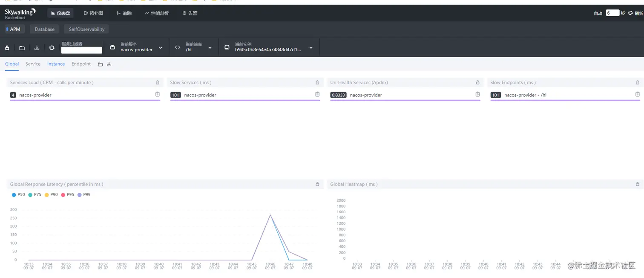Click the 当前端点 code brackets icon
Screen dimensions: 644x278
(178, 47)
